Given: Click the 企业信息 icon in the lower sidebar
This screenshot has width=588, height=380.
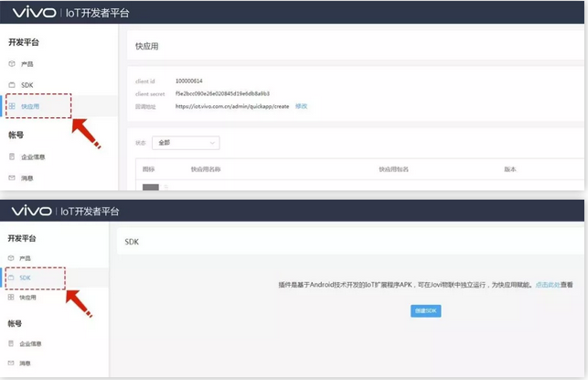Looking at the screenshot, I should [12, 343].
